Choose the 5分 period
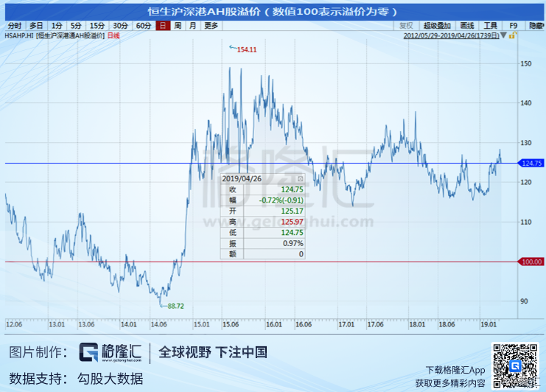 76,26
